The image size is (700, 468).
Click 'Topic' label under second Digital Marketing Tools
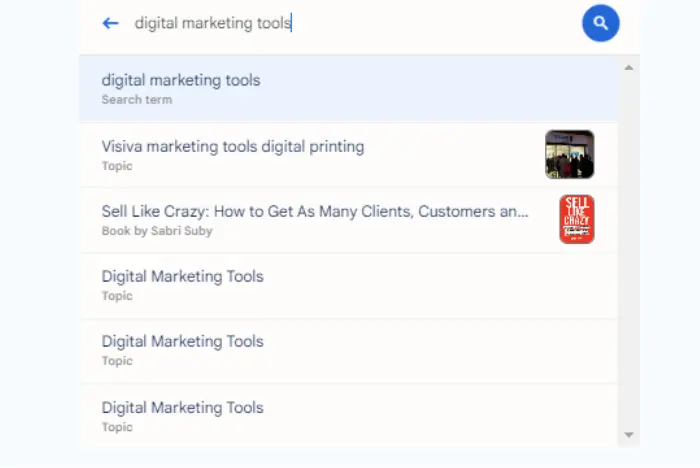click(x=116, y=361)
